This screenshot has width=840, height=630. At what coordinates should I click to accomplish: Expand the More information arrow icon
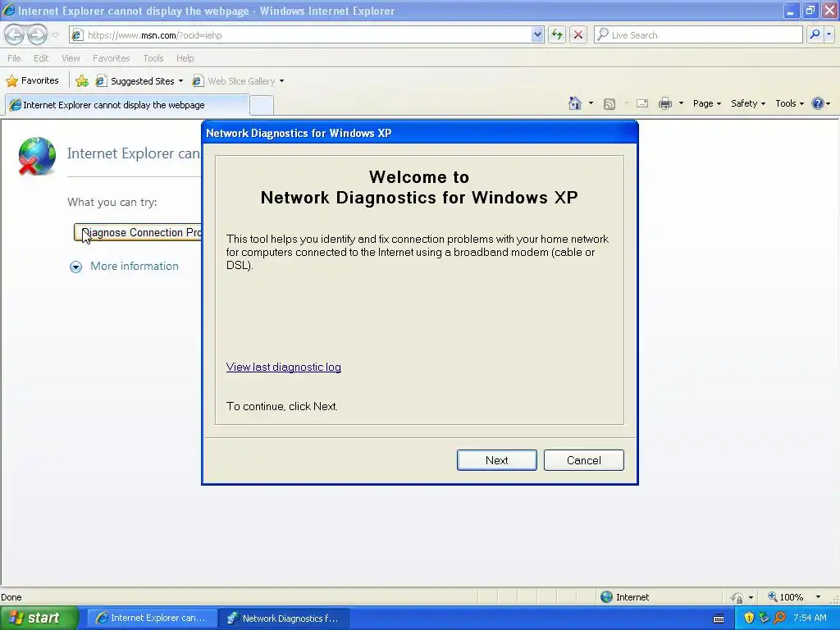pyautogui.click(x=76, y=267)
